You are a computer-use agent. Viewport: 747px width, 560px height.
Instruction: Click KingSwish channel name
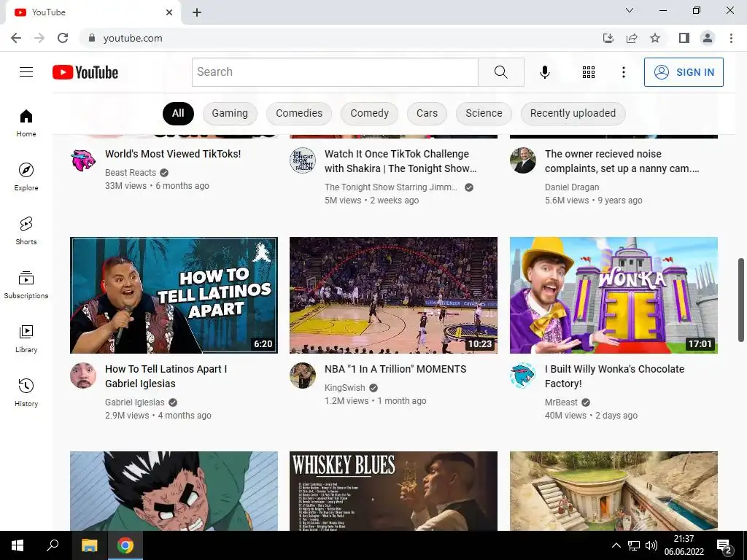(345, 388)
